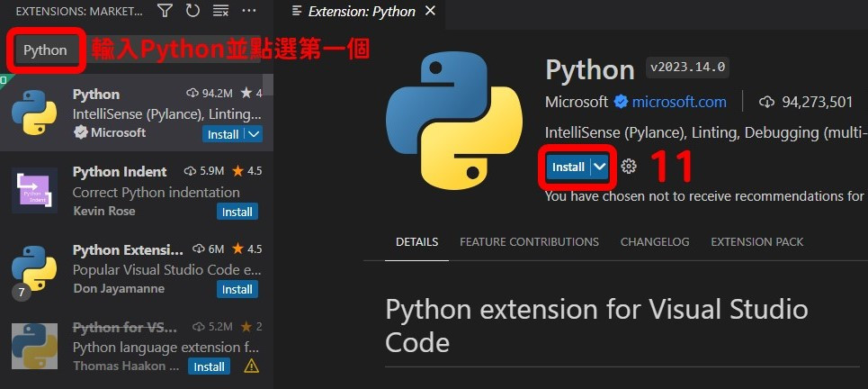Install Thomas Haakon's Python extension
This screenshot has width=868, height=389.
(209, 366)
